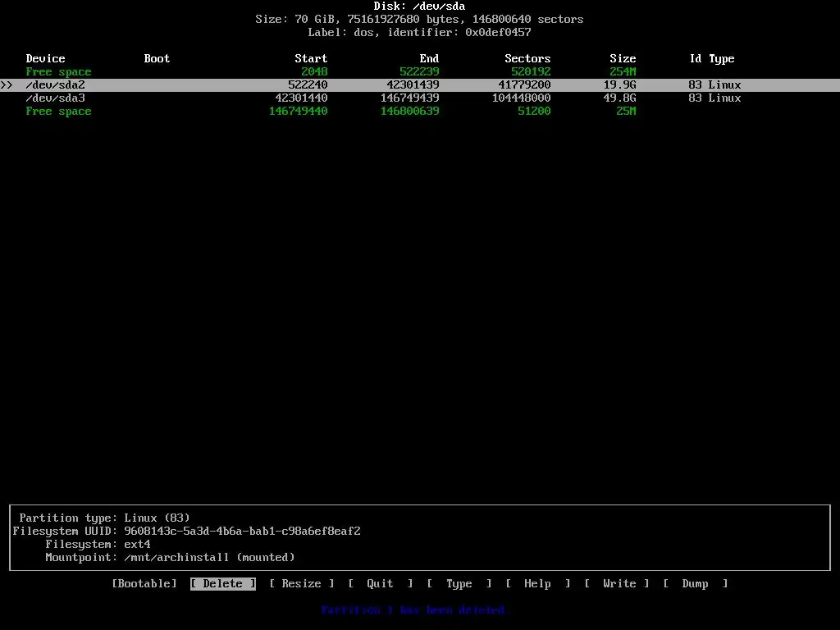Select the Write menu option

click(x=617, y=583)
